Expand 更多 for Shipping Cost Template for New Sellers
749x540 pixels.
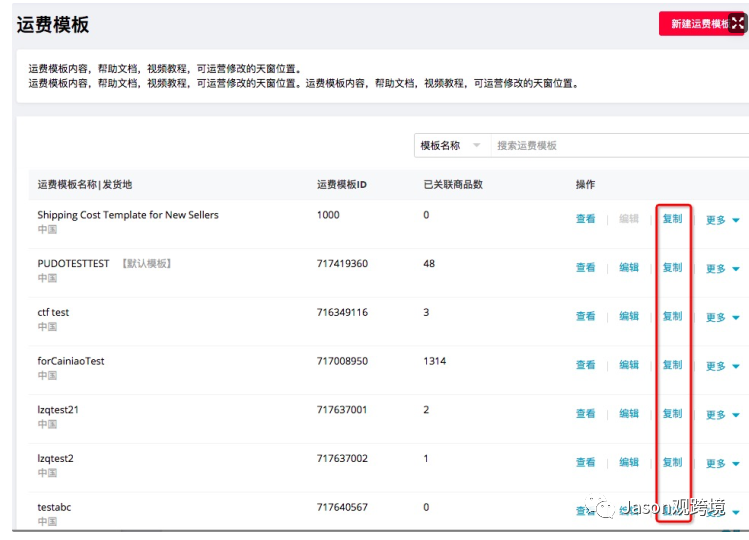pyautogui.click(x=723, y=220)
